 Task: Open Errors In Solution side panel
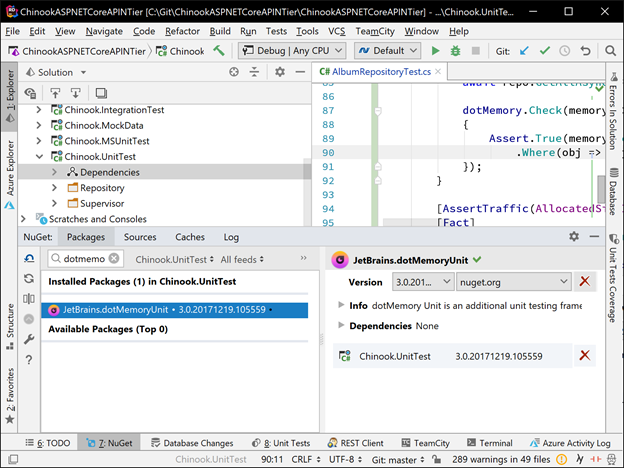613,111
